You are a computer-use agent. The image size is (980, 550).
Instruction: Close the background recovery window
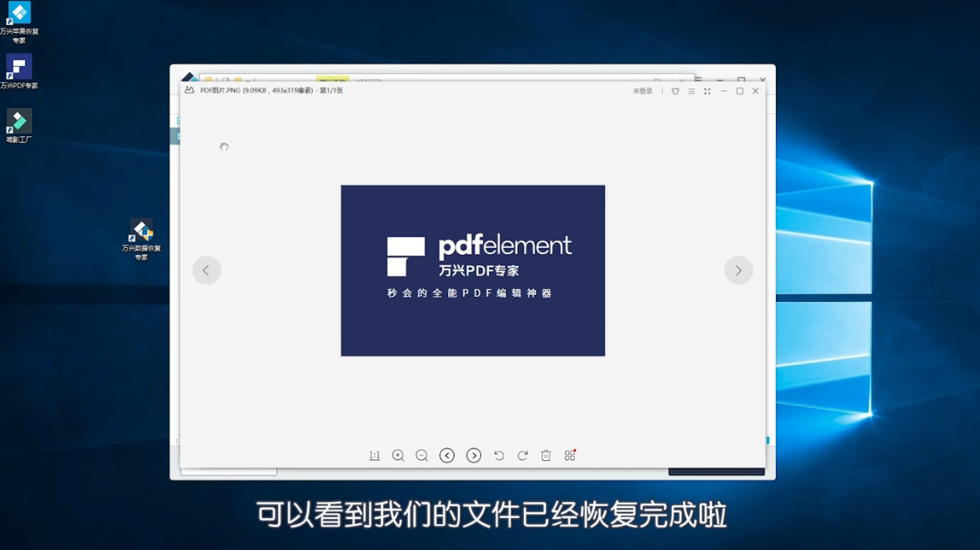(763, 80)
